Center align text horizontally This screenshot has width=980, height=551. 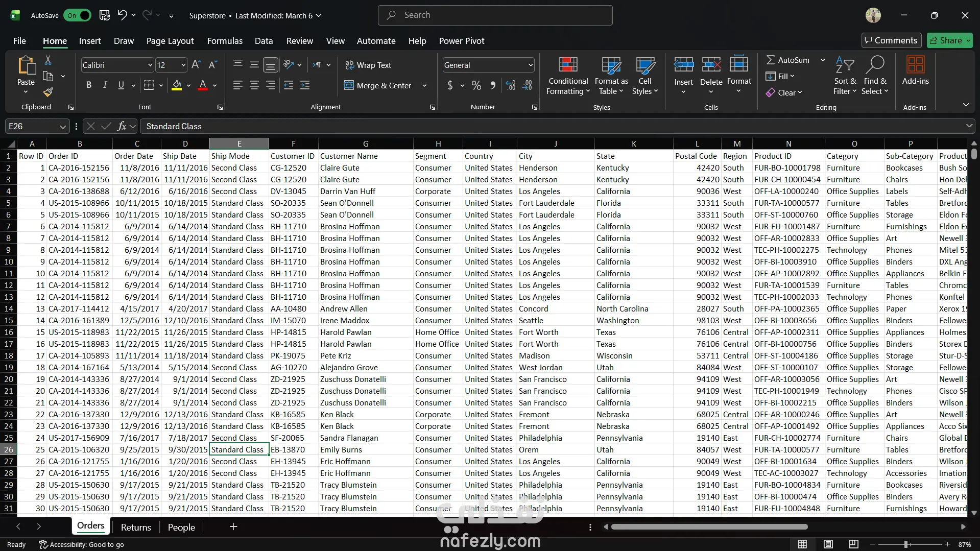pos(254,85)
